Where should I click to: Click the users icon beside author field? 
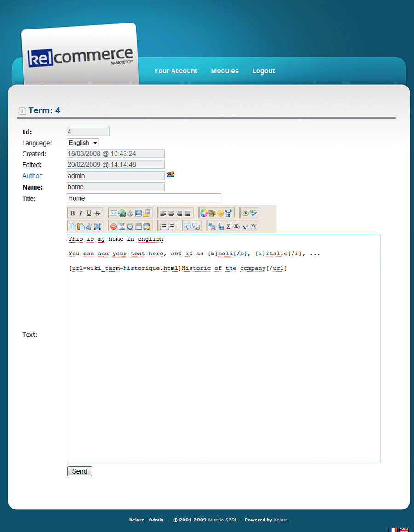tap(171, 174)
